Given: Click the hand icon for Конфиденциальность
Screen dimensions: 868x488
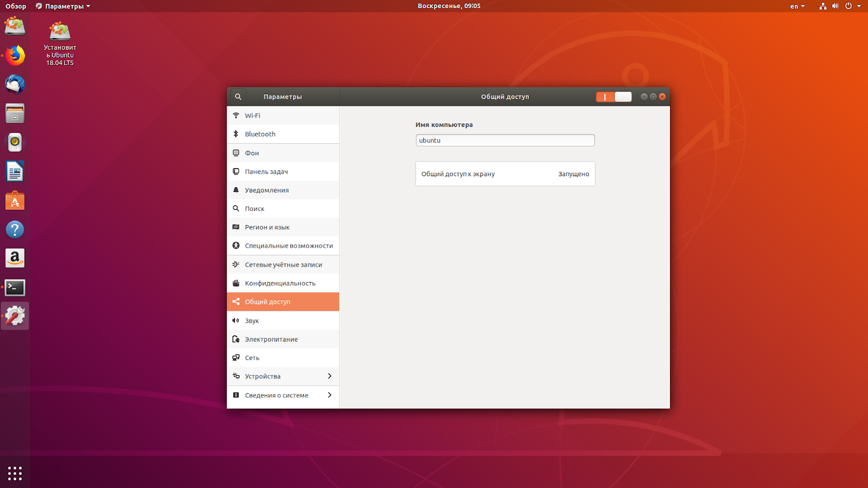Looking at the screenshot, I should click(x=236, y=283).
